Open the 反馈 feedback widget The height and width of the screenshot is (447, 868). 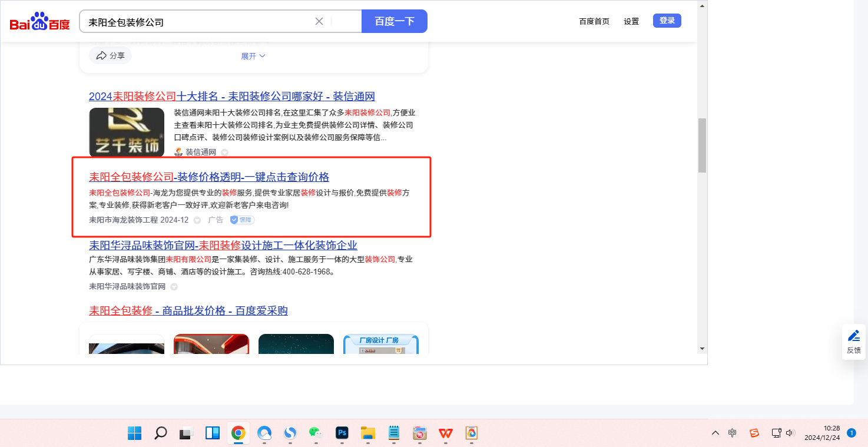[x=853, y=342]
